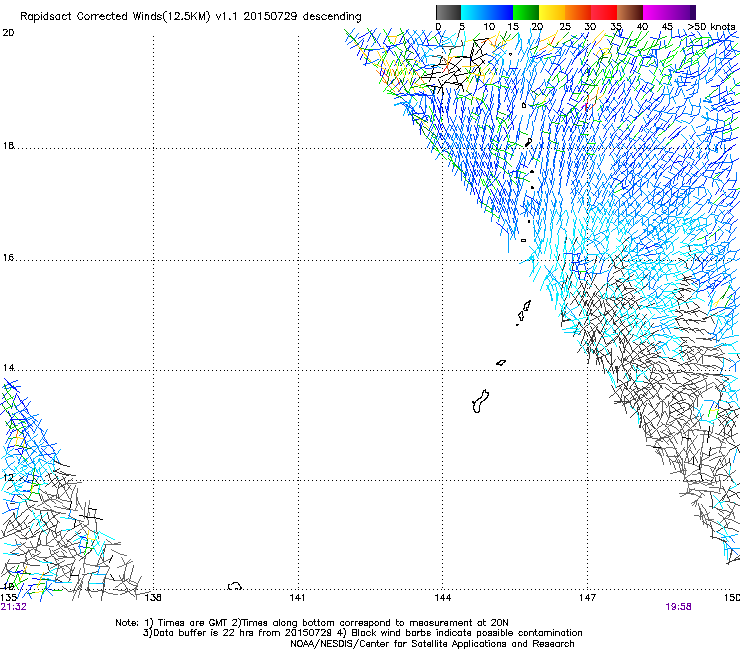Click the NOAA/NESDIS credit line
Screen dimensions: 740x650
click(x=432, y=644)
